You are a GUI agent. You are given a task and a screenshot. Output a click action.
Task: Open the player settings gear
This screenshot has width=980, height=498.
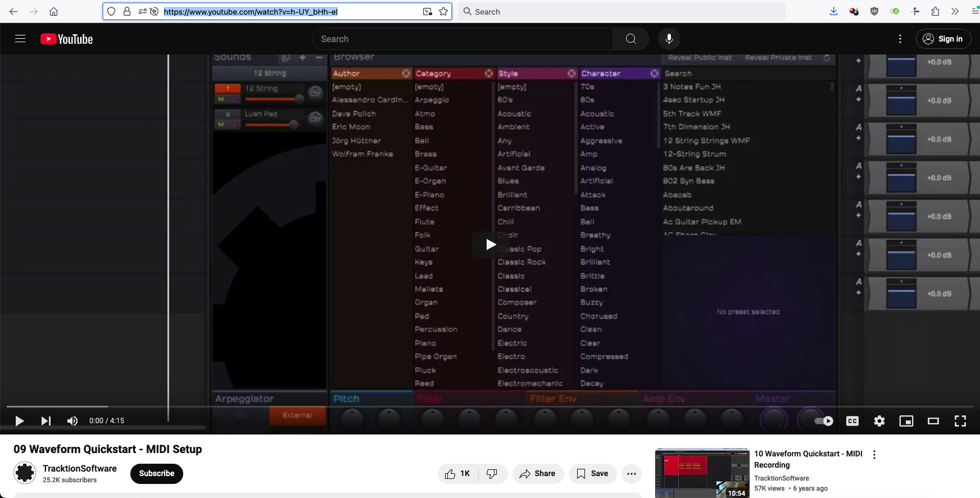(x=879, y=421)
